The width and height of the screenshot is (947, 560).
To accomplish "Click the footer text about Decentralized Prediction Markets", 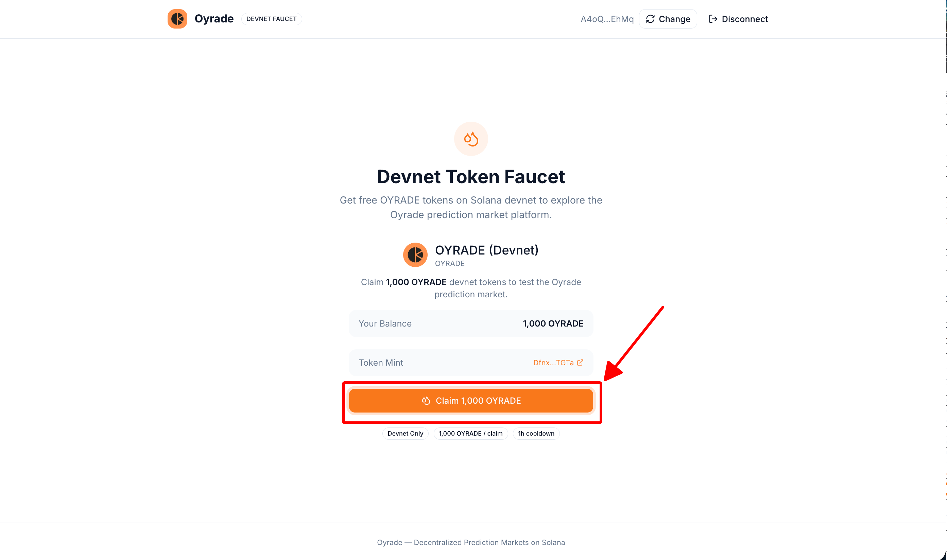I will click(x=471, y=542).
